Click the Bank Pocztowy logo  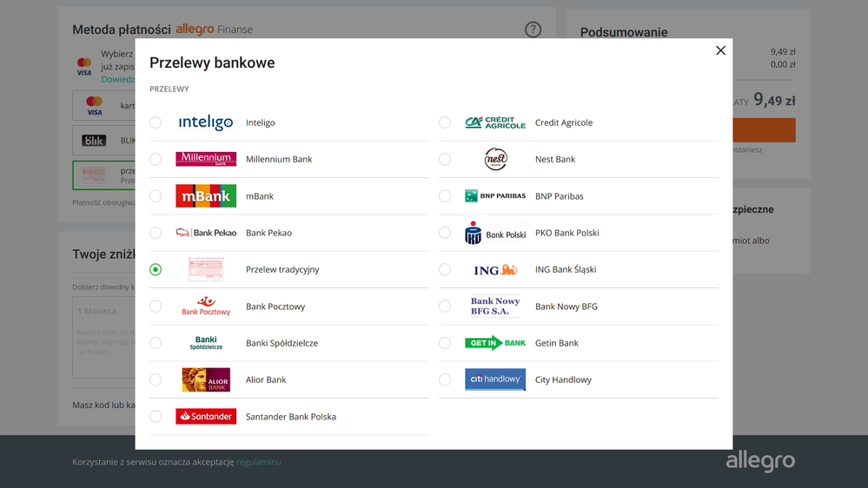pyautogui.click(x=205, y=306)
